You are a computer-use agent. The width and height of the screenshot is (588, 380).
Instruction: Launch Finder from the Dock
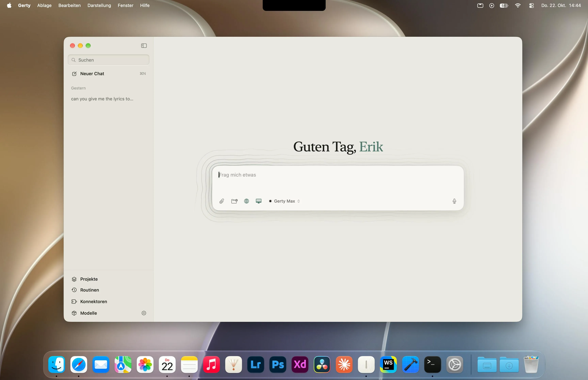click(57, 365)
